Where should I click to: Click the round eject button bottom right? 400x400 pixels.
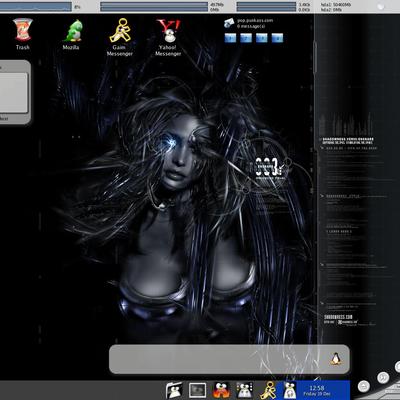364,386
